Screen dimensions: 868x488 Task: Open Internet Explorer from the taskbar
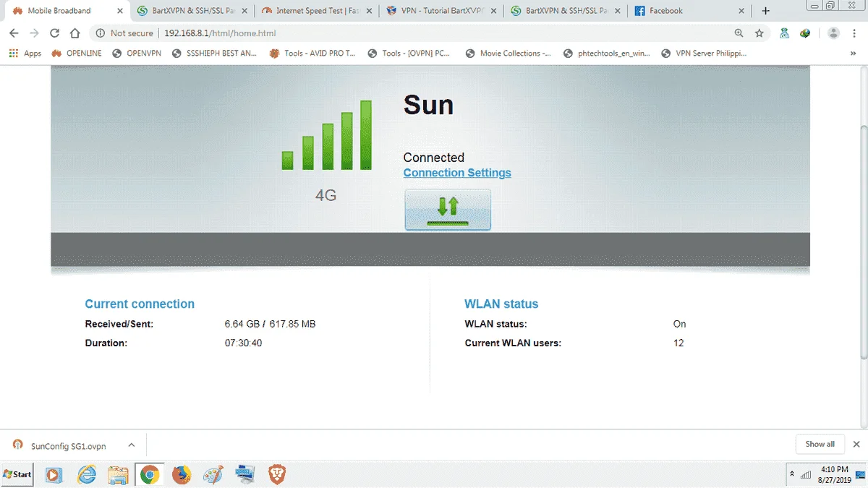click(x=87, y=474)
